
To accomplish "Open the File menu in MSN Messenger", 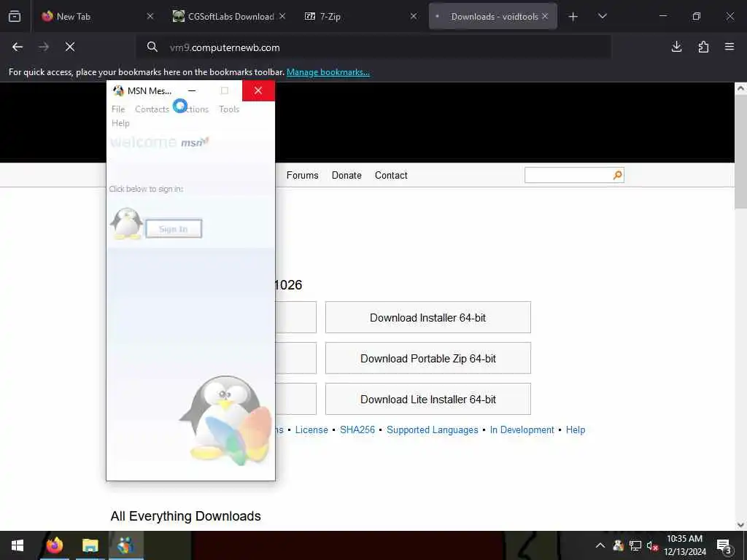I will (118, 109).
